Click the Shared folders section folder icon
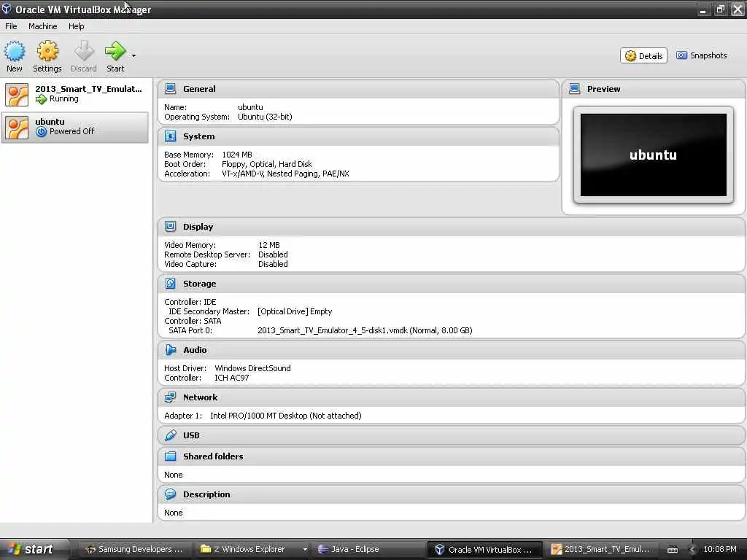The image size is (747, 560). point(170,456)
